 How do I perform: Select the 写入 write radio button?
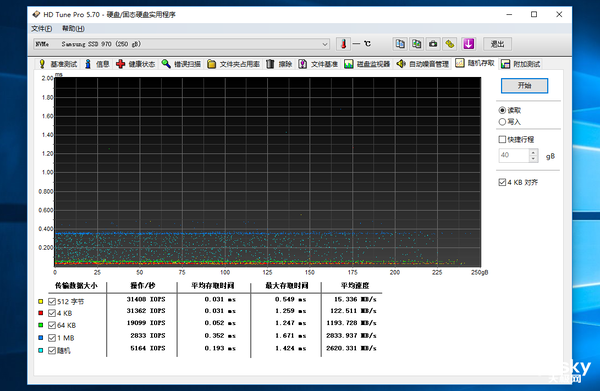point(502,122)
